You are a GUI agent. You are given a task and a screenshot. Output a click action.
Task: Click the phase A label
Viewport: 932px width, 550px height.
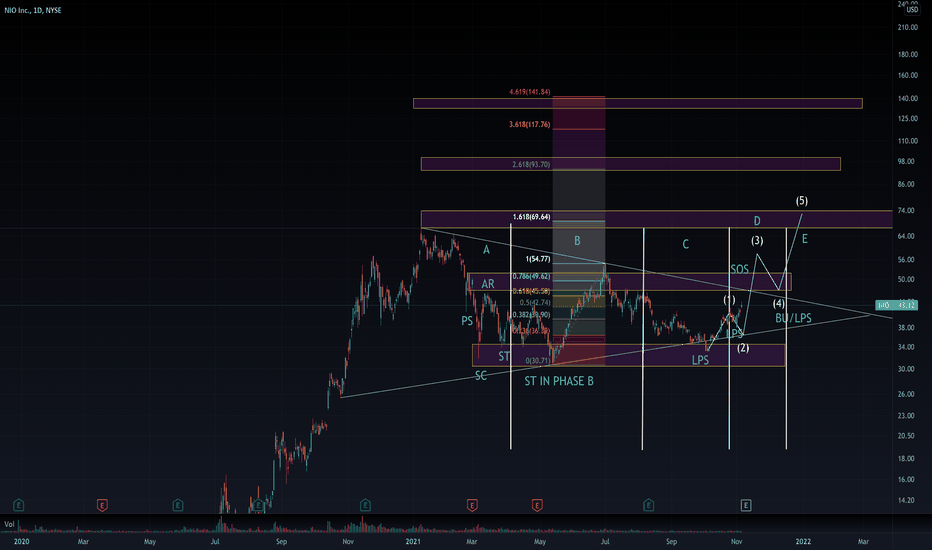(x=486, y=250)
